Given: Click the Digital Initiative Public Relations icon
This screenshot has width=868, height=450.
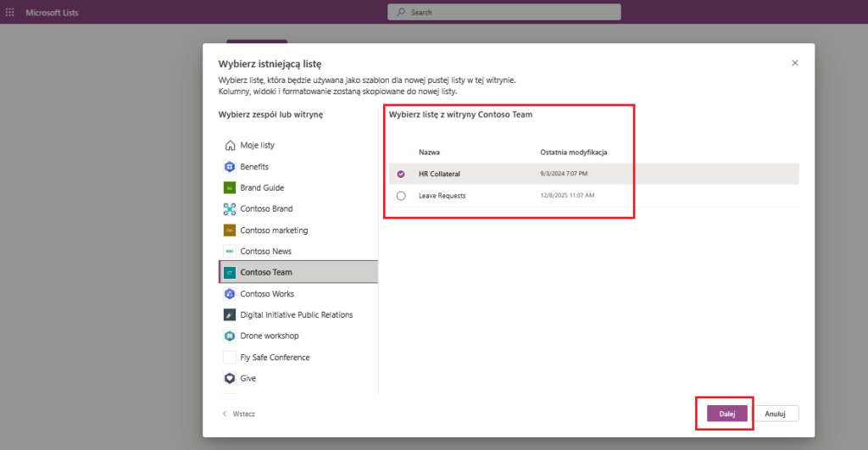Looking at the screenshot, I should 229,315.
